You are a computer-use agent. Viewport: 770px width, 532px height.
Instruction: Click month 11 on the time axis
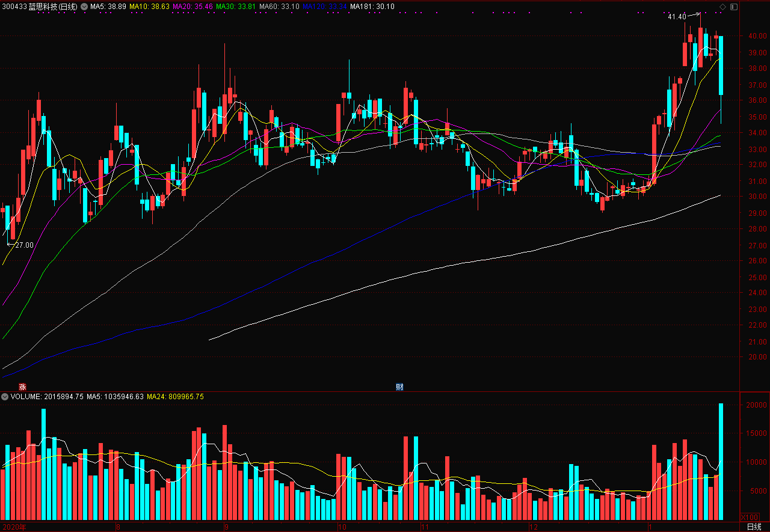click(425, 527)
